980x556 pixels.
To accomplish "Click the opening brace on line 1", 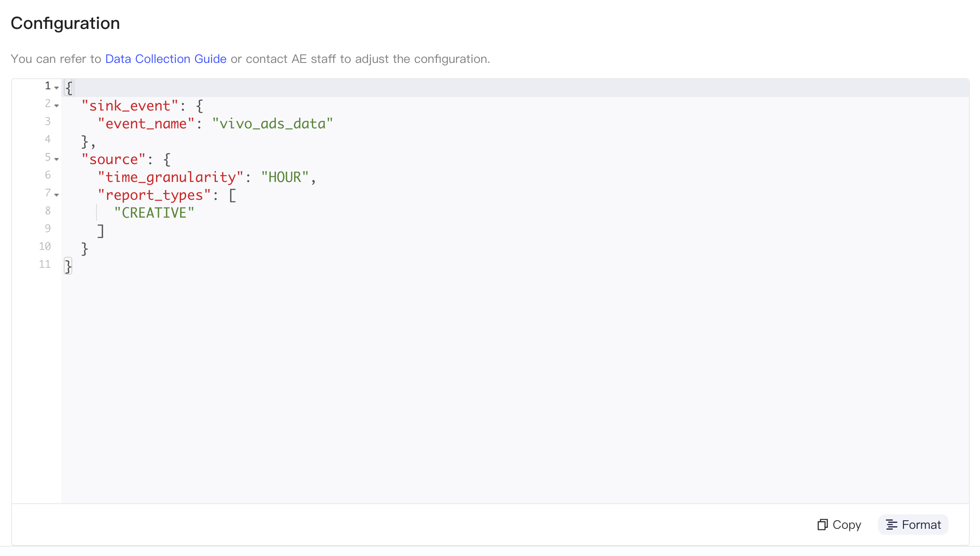I will [x=68, y=88].
